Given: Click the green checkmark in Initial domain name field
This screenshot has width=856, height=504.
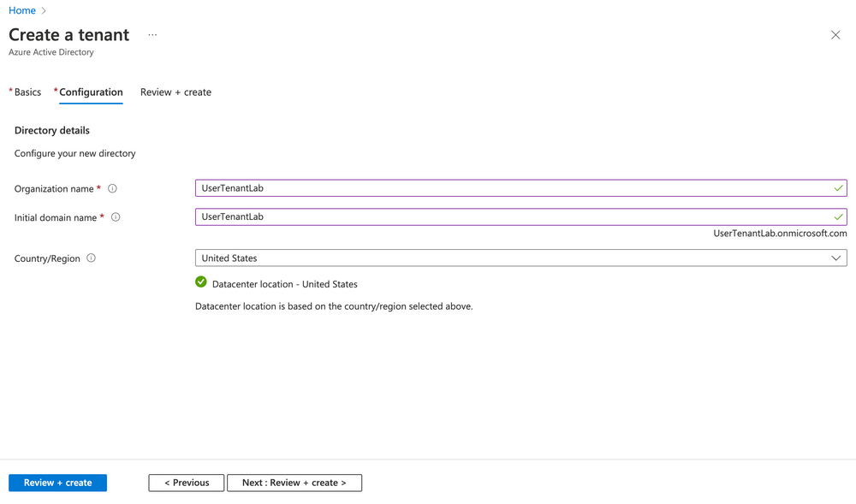Looking at the screenshot, I should (839, 216).
